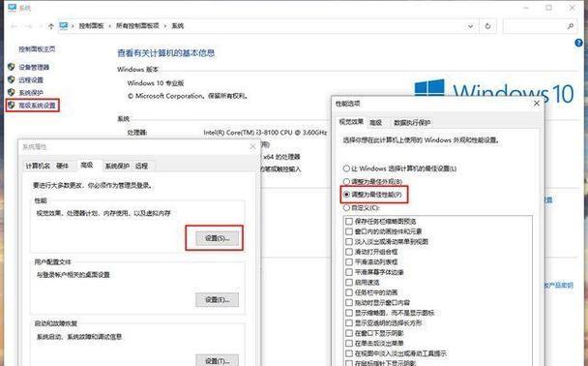The image size is (588, 366).
Task: Expand breadcrumb chevron before 控制面板
Action: coord(73,26)
